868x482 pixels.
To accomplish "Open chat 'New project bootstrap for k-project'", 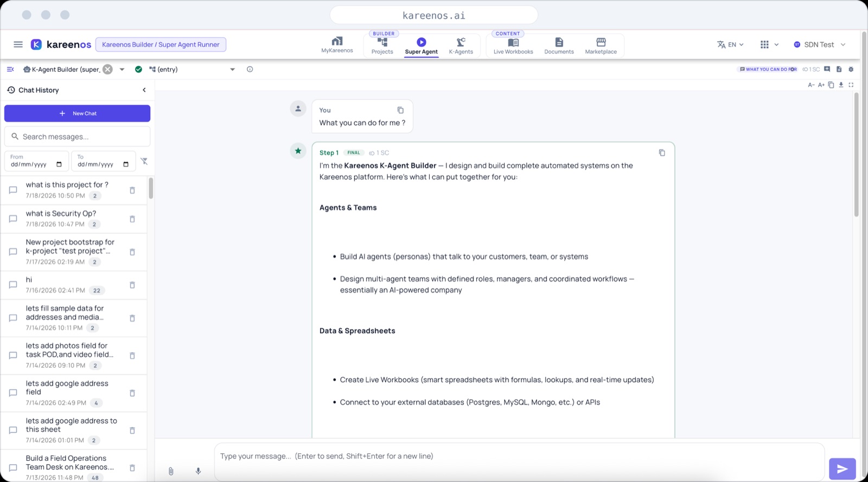I will 73,252.
